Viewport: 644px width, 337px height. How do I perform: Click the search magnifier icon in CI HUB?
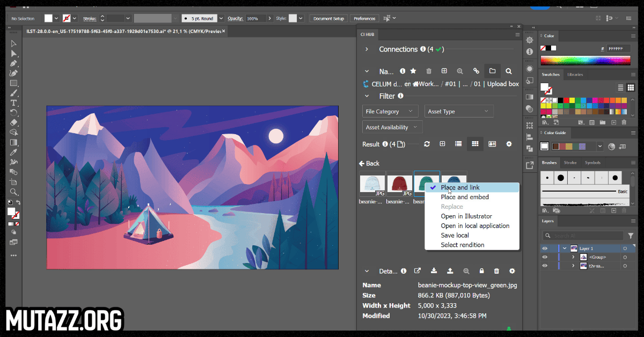[508, 71]
